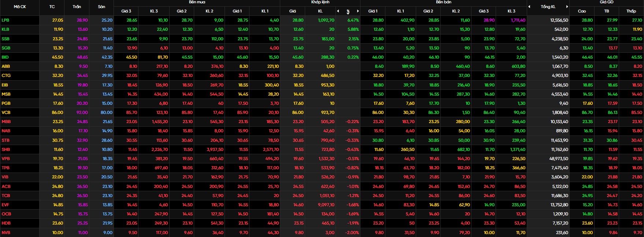644x237 pixels.
Task: Click VPB's total volume 48,973,50
Action: click(x=559, y=159)
